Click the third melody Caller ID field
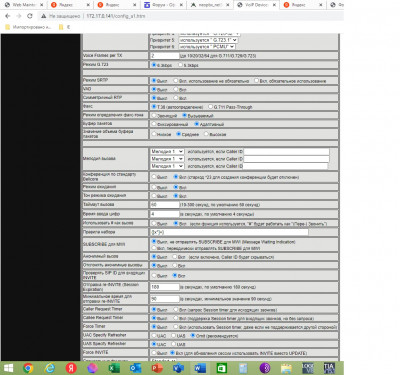Screen dimensions: 400x375 click(286, 166)
